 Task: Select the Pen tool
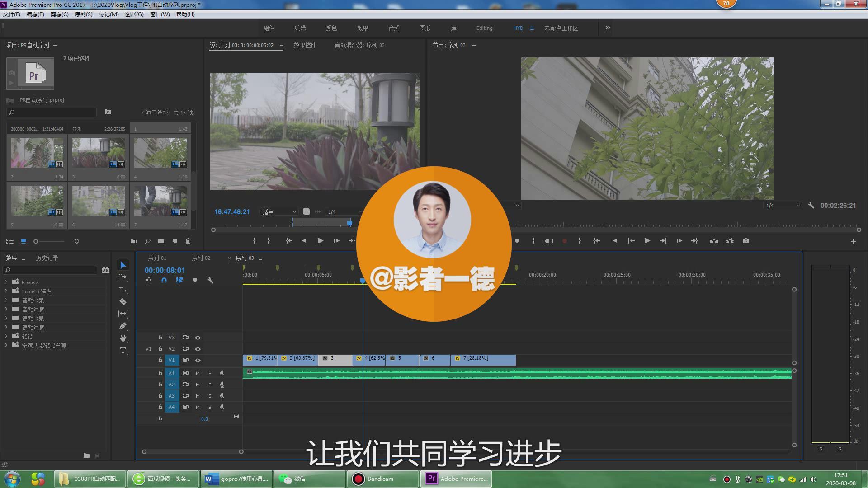(123, 326)
